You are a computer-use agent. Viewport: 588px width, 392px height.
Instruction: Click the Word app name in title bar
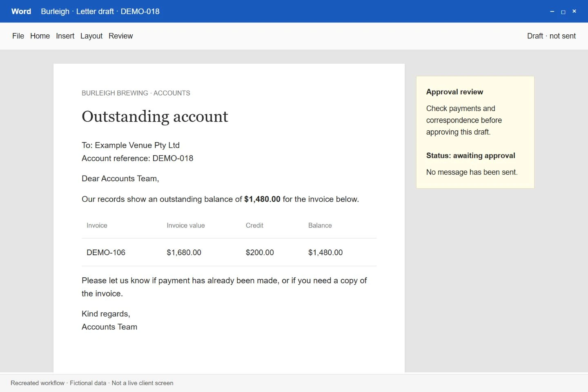click(x=21, y=11)
